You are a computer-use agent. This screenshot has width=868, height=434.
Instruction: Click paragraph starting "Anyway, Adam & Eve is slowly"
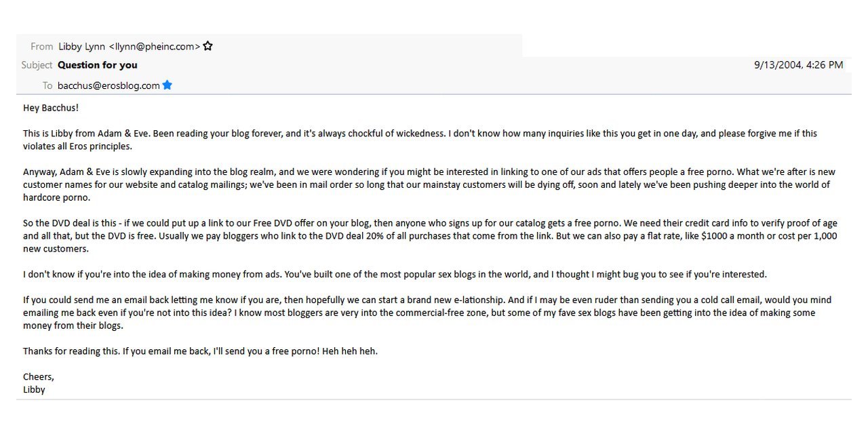point(429,184)
